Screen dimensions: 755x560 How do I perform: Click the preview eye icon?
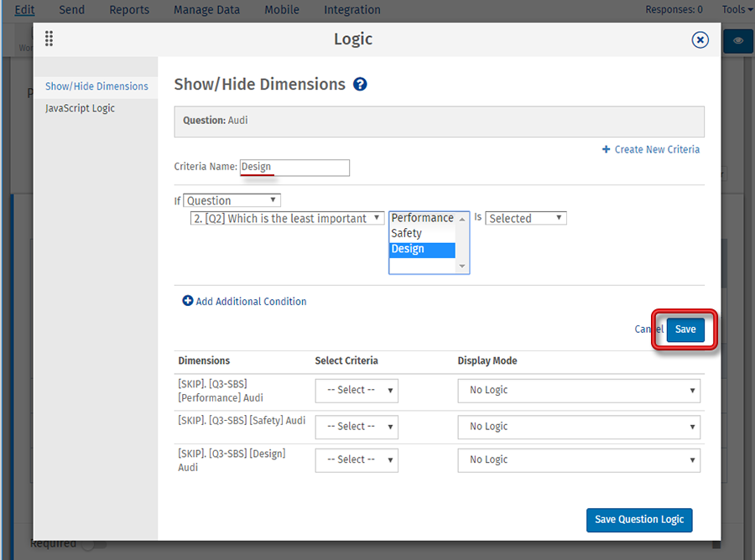pos(738,40)
